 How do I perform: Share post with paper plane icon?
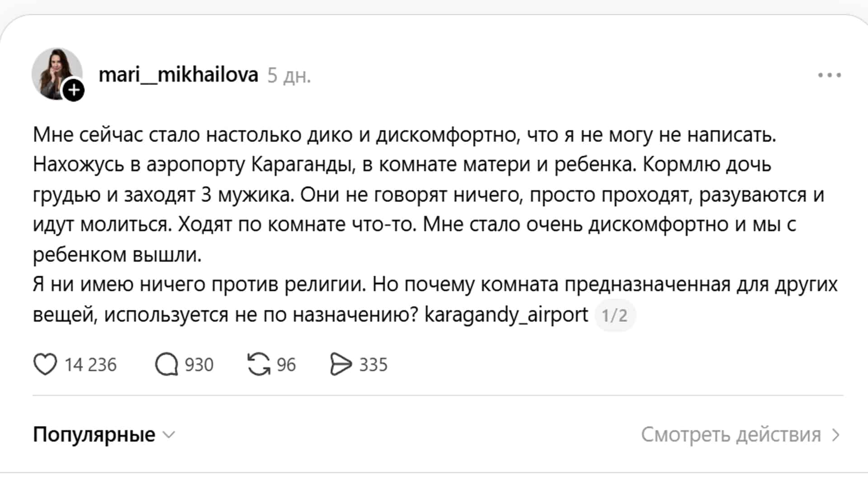click(x=340, y=364)
